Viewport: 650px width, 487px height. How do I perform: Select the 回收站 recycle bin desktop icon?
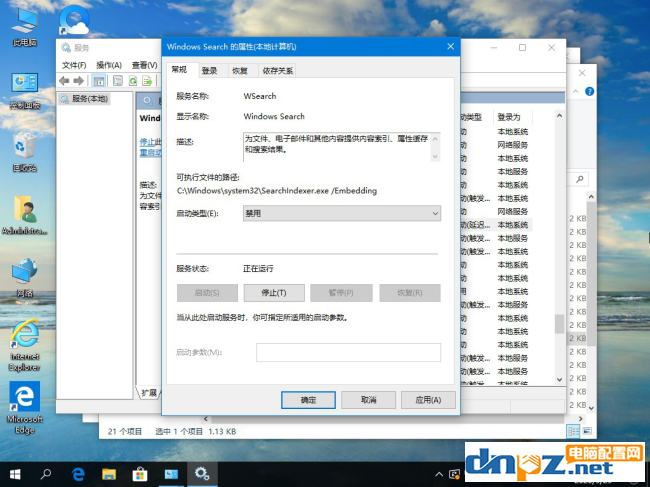click(25, 152)
